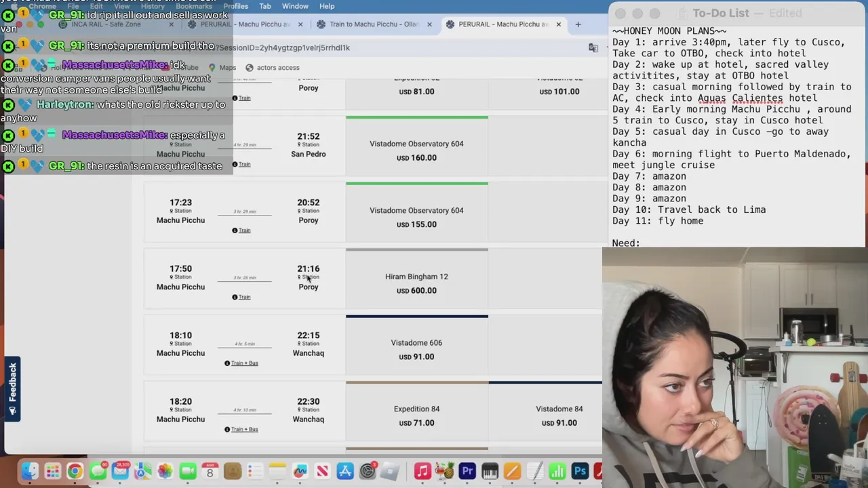The width and height of the screenshot is (868, 488).
Task: Select Vistadome Observatory 604 fare USD 160.00
Action: [x=416, y=147]
